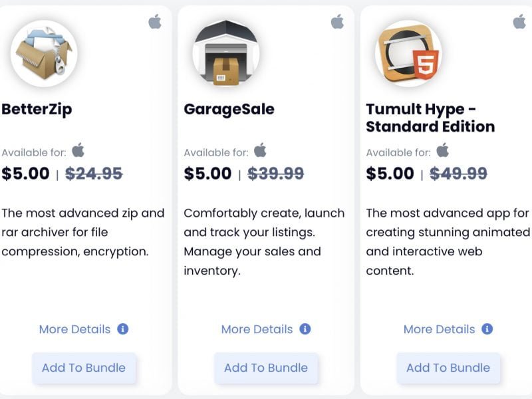Add Tumult Hype to the bundle
The height and width of the screenshot is (399, 532).
448,368
